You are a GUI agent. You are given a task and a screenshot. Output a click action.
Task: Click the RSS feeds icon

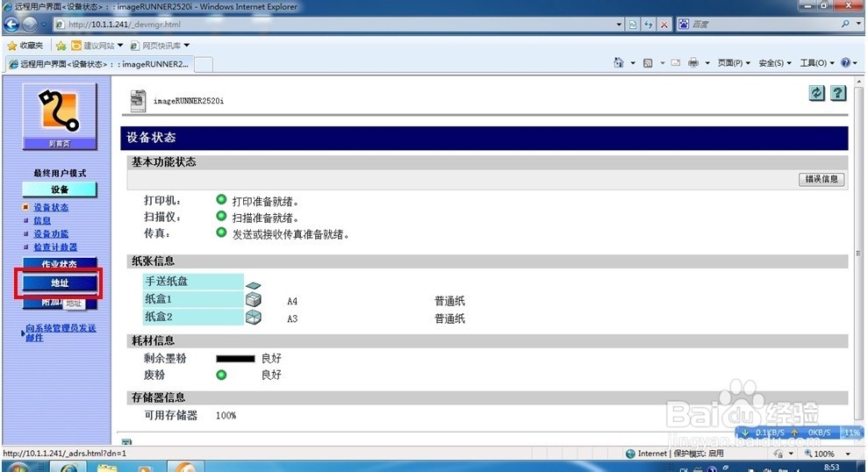click(x=648, y=63)
